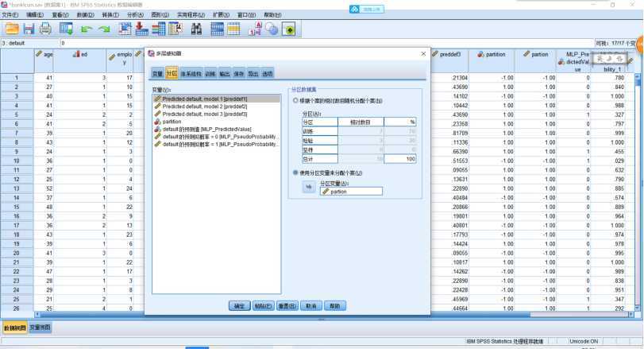This screenshot has height=349, width=644.
Task: Save the dataset using the floppy disk icon
Action: tap(29, 29)
